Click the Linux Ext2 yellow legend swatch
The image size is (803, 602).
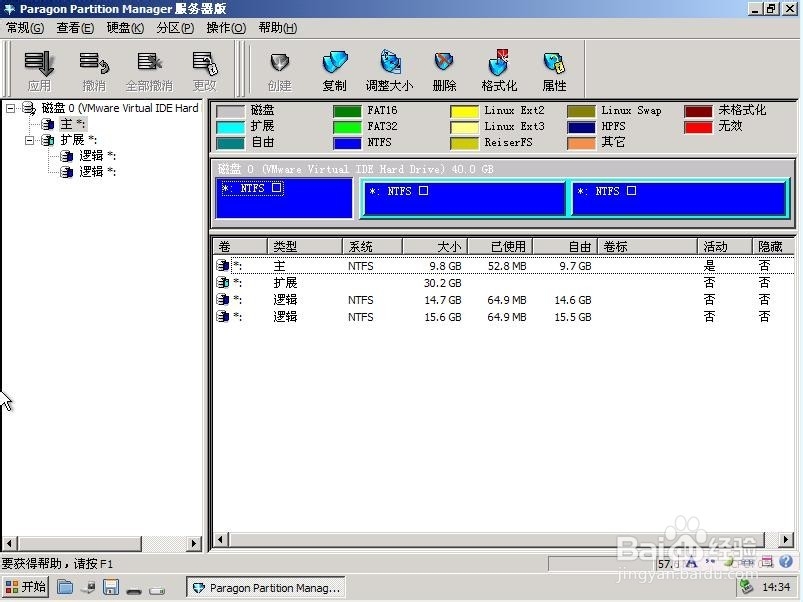[464, 111]
